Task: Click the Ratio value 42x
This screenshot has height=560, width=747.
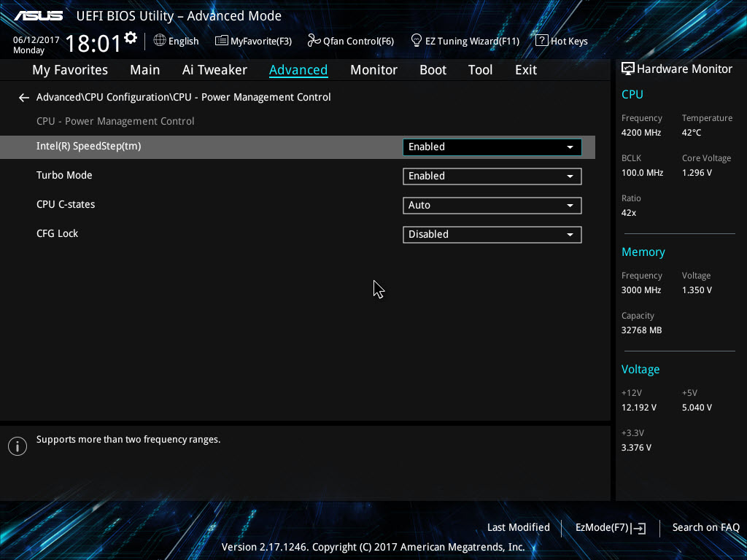Action: tap(629, 212)
